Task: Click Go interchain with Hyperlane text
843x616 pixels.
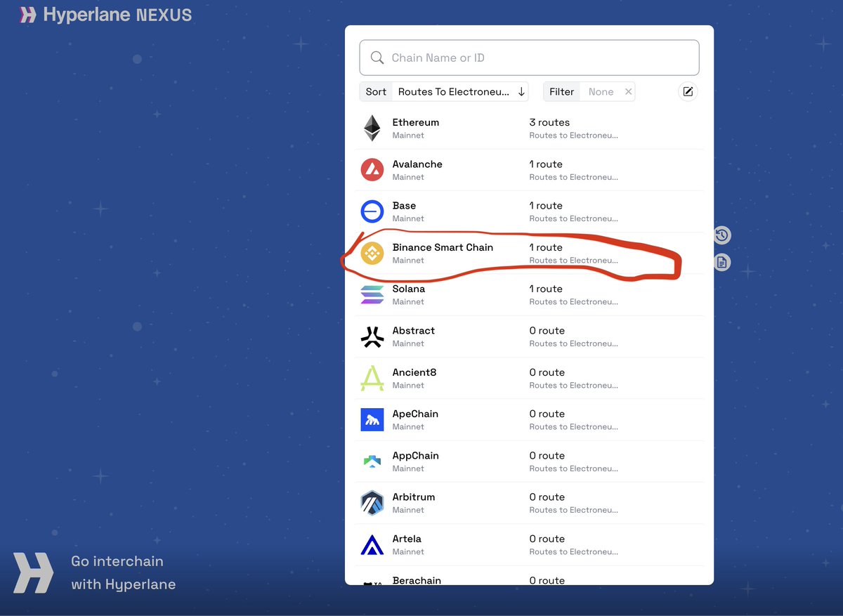Action: 123,573
